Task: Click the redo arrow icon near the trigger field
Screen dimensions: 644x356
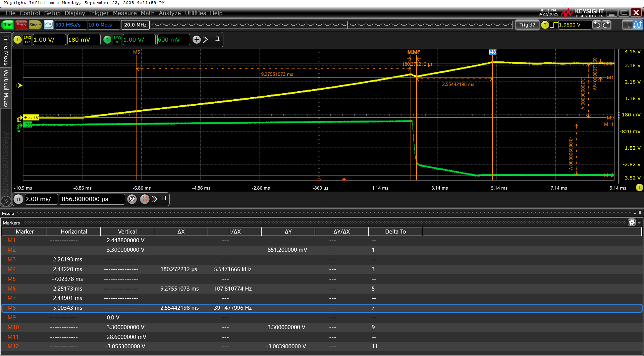Action: pyautogui.click(x=607, y=25)
